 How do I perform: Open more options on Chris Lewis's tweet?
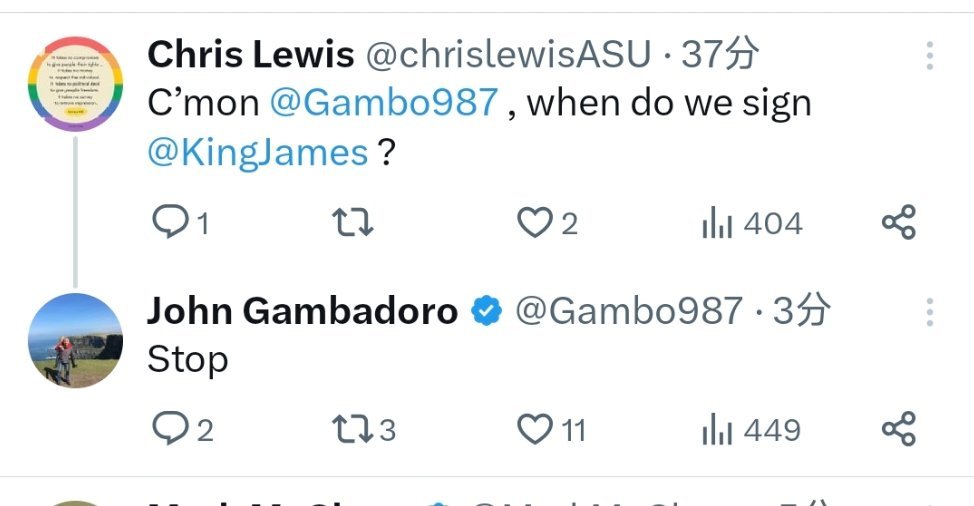929,56
